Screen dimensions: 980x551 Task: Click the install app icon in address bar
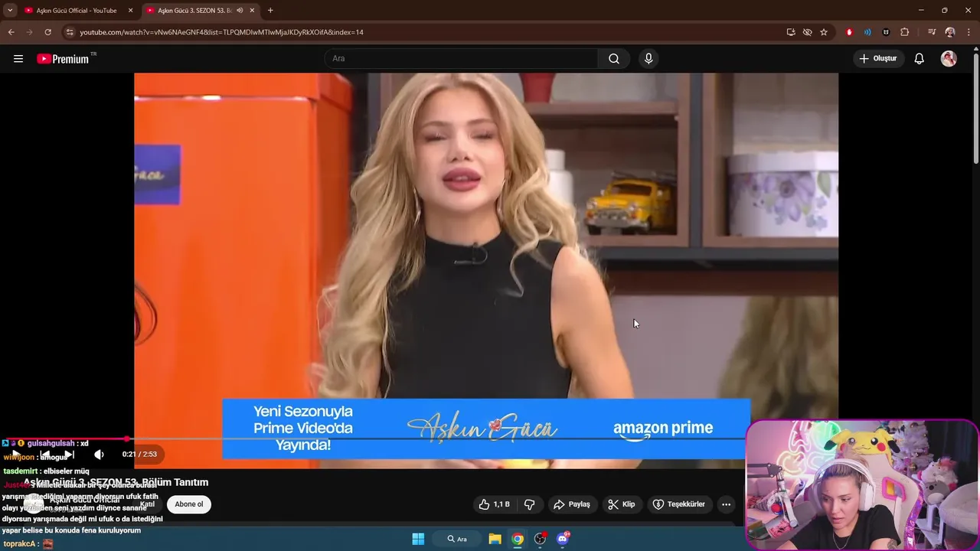(791, 32)
